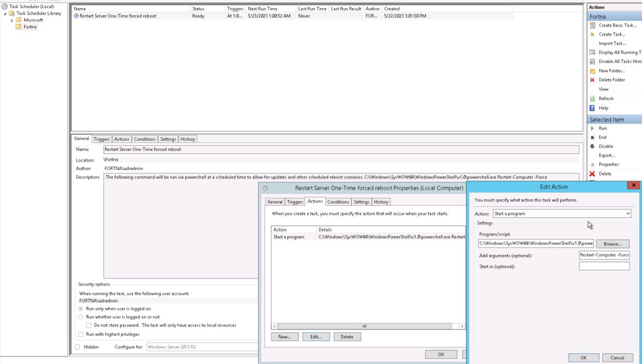Click Import Task... in Actions pane
This screenshot has width=642, height=364.
612,43
